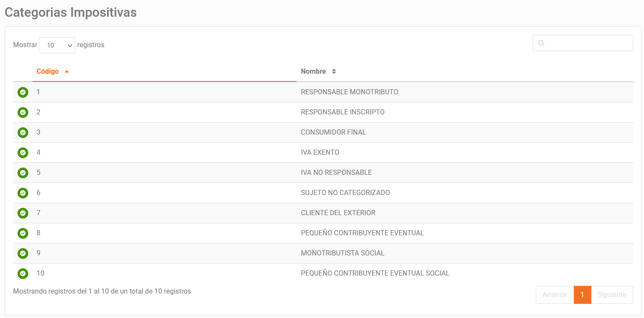The height and width of the screenshot is (318, 644).
Task: Click green check icon beside RESPONSABLE INSCRIPTO
Action: [x=23, y=112]
